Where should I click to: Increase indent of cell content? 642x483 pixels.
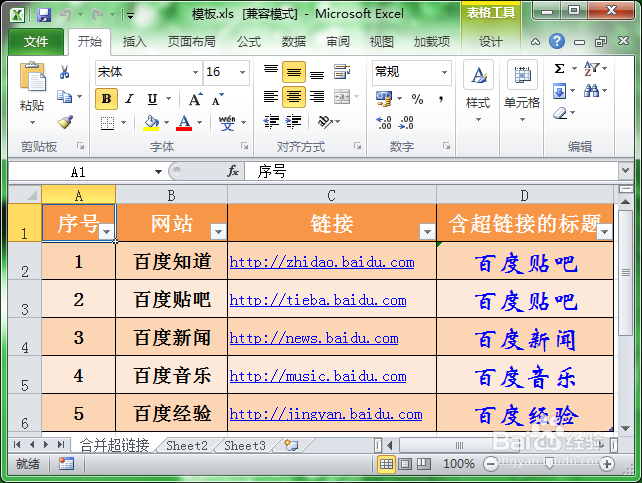[293, 122]
